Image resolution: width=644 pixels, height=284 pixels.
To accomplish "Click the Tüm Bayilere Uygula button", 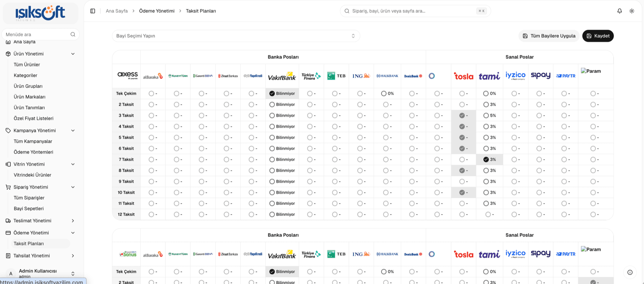I will pos(549,36).
